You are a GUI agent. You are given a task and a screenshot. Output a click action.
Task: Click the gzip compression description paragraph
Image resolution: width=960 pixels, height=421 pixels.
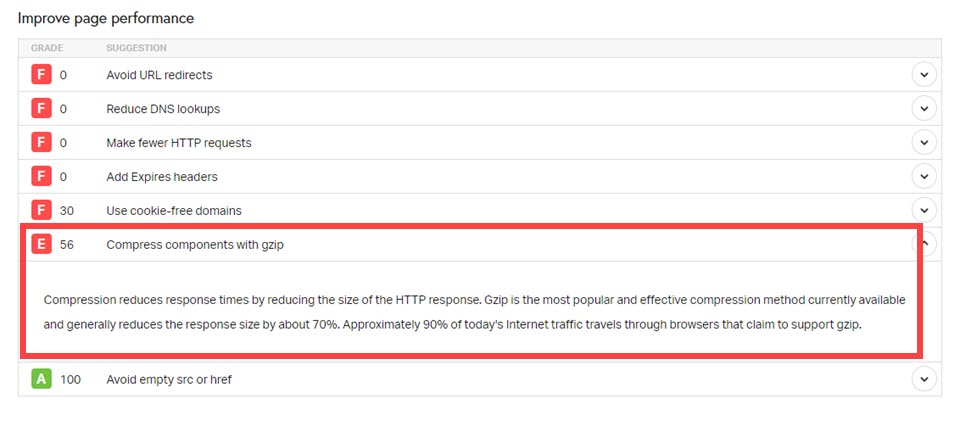474,313
